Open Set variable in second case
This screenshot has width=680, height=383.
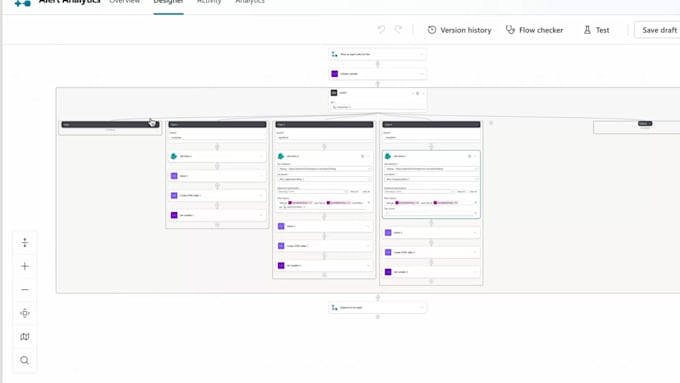coord(217,215)
